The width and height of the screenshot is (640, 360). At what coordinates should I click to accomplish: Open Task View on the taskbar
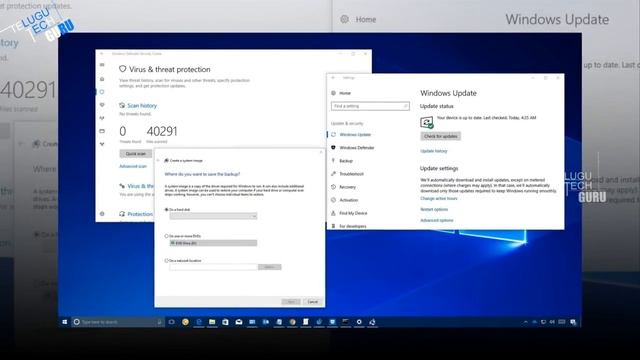point(172,322)
